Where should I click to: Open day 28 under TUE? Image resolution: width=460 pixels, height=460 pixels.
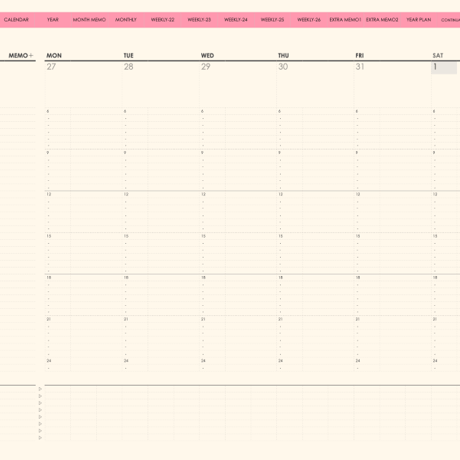click(128, 67)
